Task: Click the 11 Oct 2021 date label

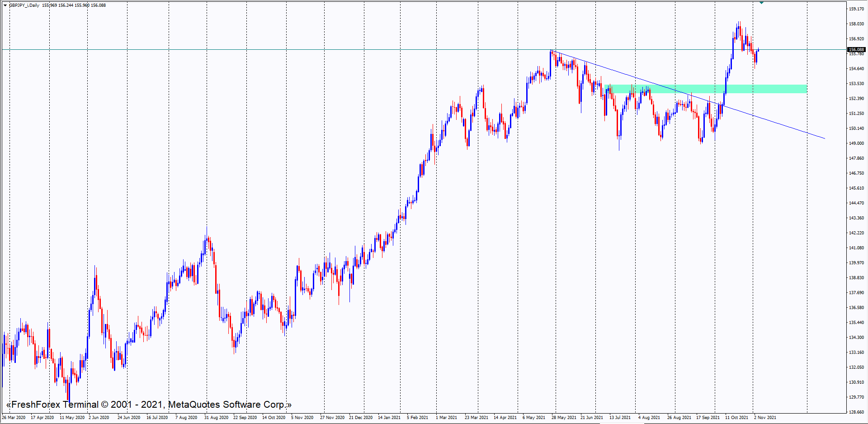Action: click(x=736, y=418)
